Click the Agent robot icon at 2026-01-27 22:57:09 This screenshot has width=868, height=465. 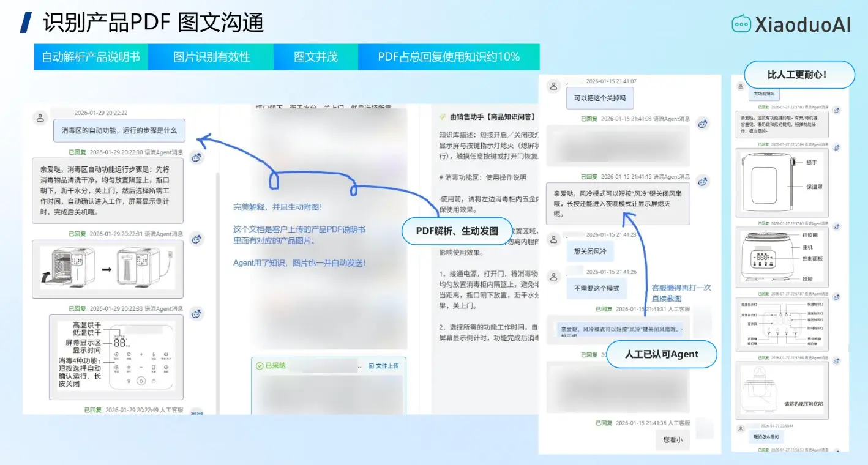[837, 361]
